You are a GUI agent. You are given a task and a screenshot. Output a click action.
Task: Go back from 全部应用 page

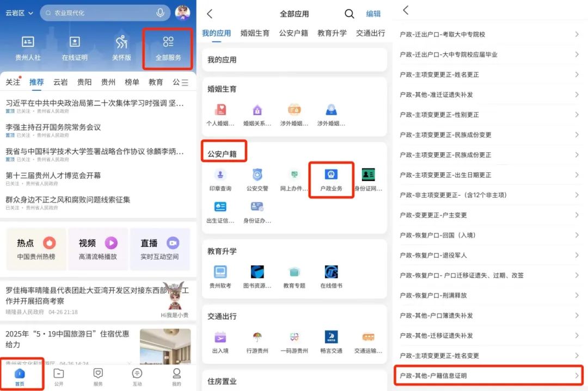coord(210,14)
